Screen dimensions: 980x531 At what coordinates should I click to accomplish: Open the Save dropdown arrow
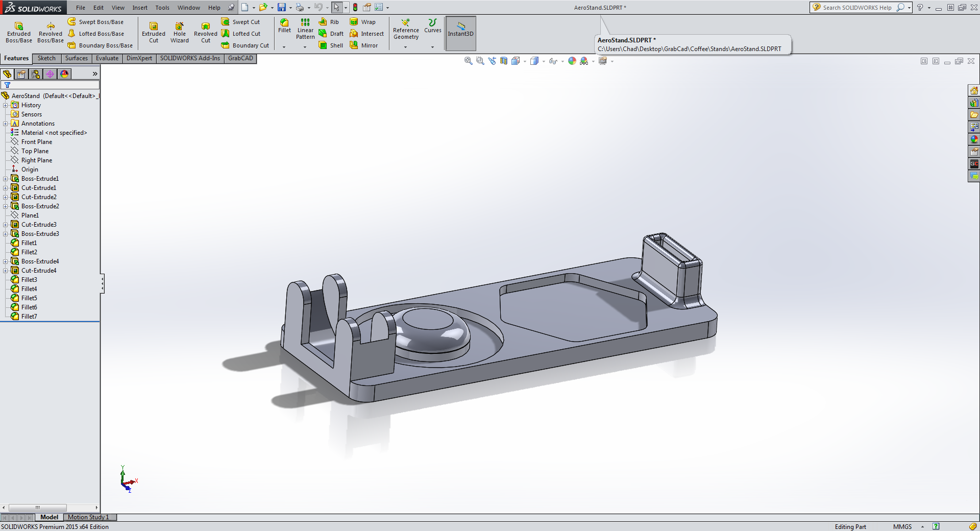[x=290, y=8]
